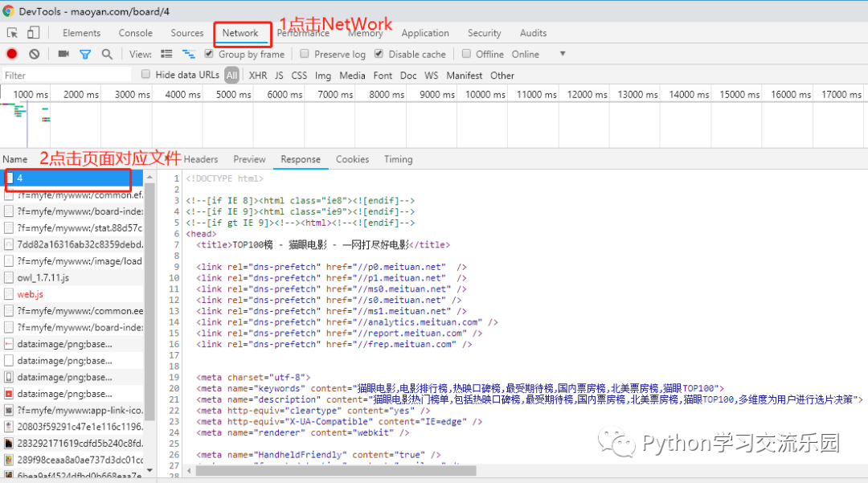Switch to the Cookies detail tab

352,159
